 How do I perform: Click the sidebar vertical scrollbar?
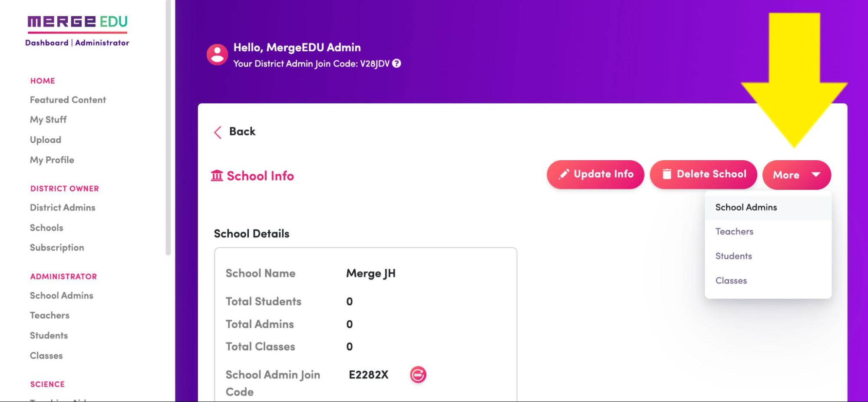pos(168,128)
